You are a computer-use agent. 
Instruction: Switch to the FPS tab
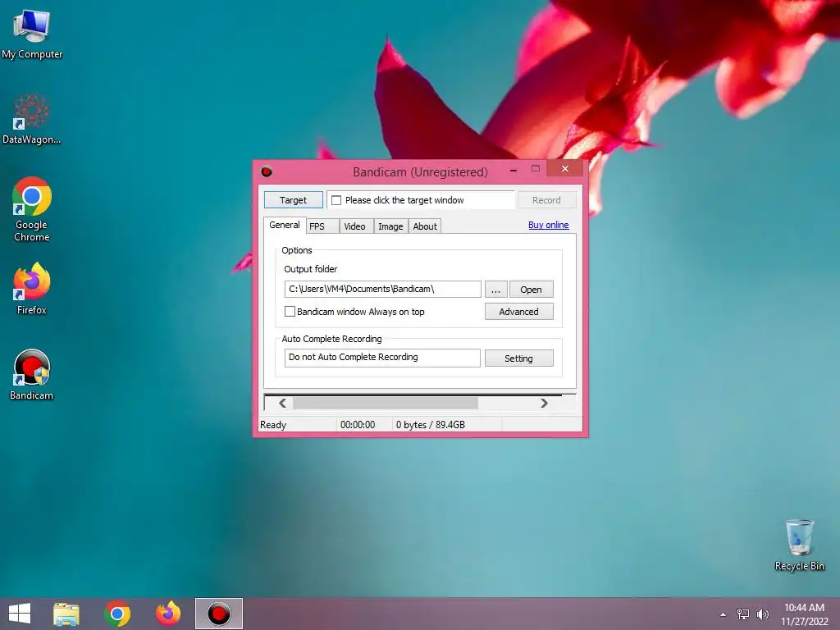pyautogui.click(x=322, y=226)
